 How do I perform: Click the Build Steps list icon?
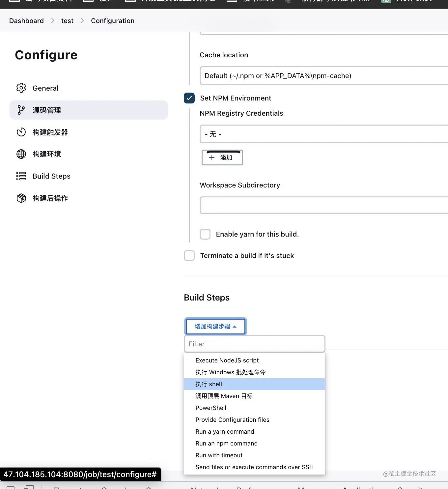21,176
